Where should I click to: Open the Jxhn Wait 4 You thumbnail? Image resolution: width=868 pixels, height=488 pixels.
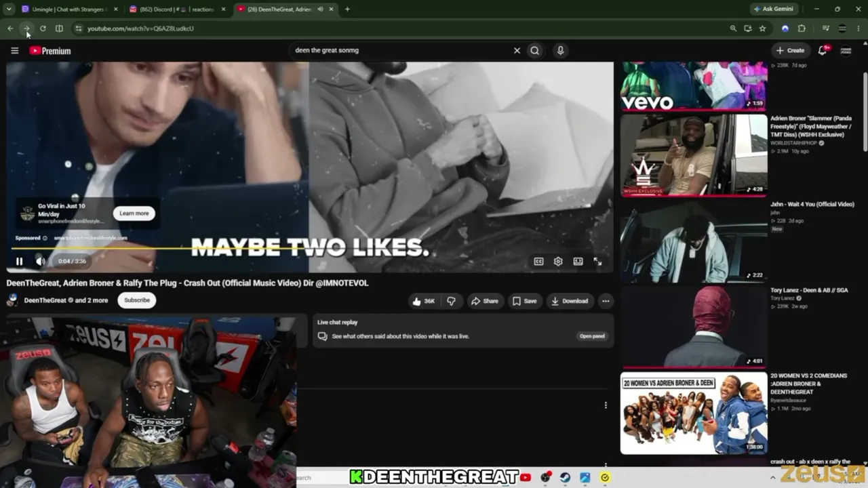pyautogui.click(x=694, y=241)
